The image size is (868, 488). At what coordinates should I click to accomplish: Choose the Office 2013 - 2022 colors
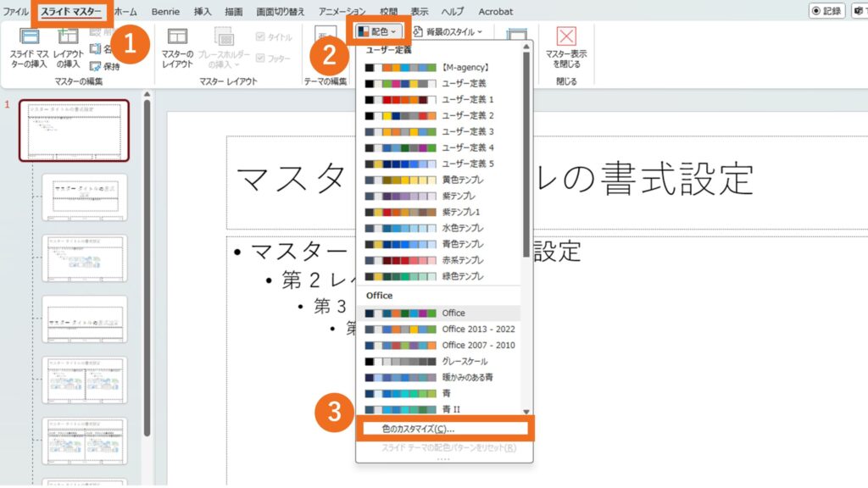(439, 330)
